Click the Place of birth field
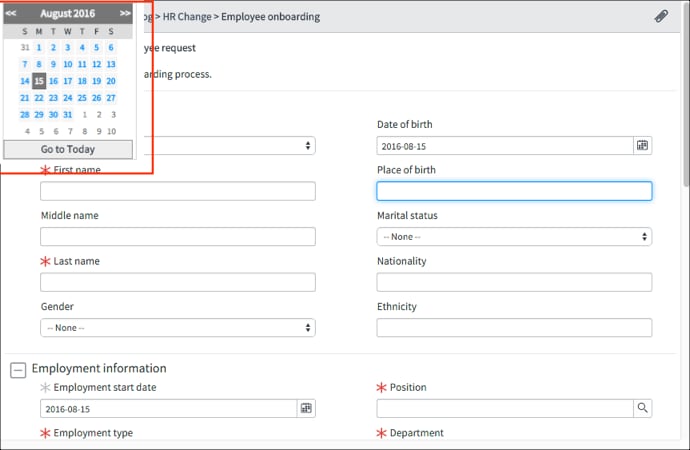Image resolution: width=690 pixels, height=450 pixels. pyautogui.click(x=514, y=191)
